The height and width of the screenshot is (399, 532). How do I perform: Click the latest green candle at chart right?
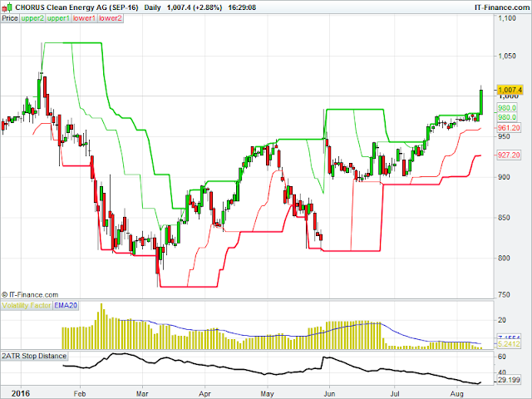tap(481, 101)
